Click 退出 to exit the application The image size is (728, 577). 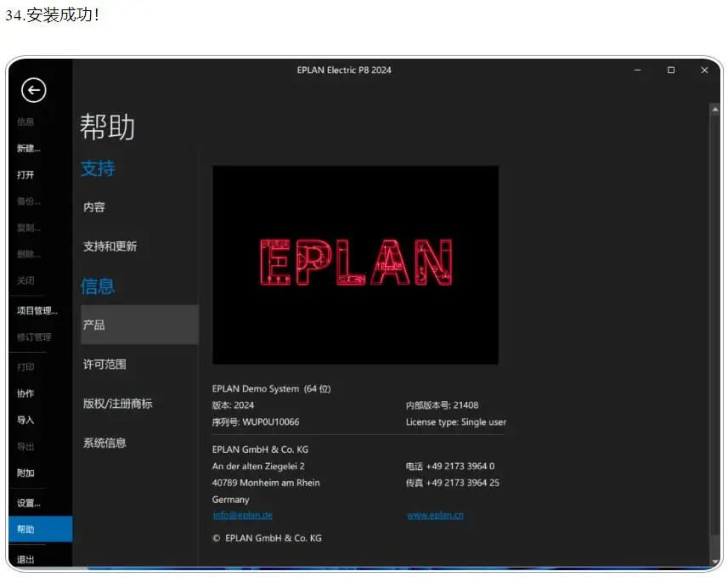tap(25, 559)
